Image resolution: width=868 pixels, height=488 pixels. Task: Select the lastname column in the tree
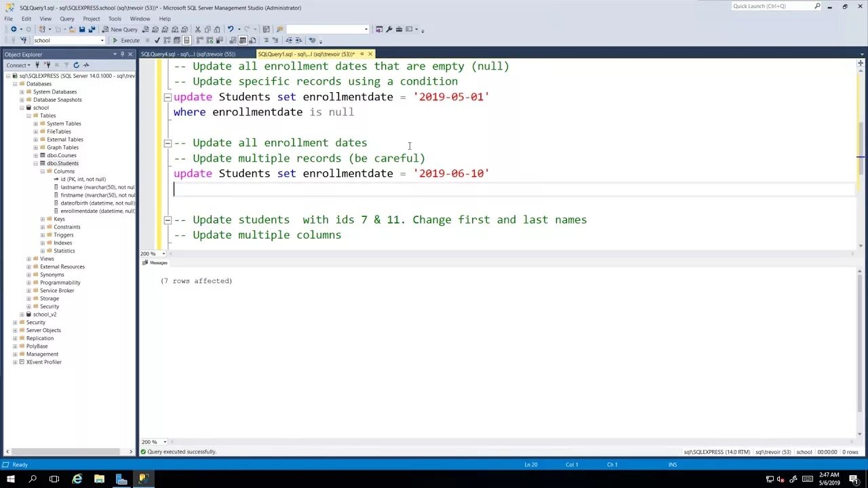pos(98,187)
